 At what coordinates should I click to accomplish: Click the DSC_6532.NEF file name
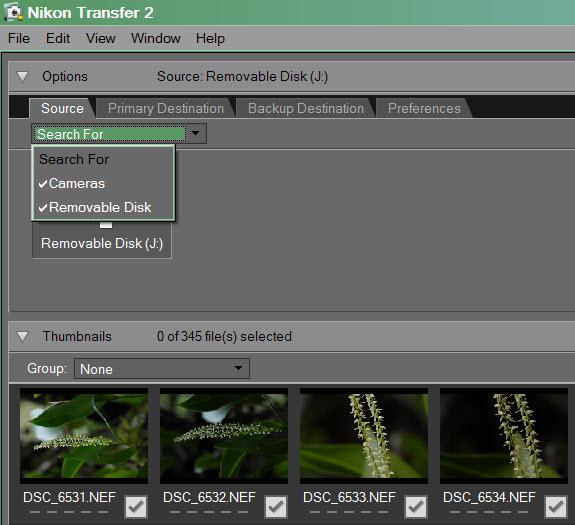pos(209,498)
